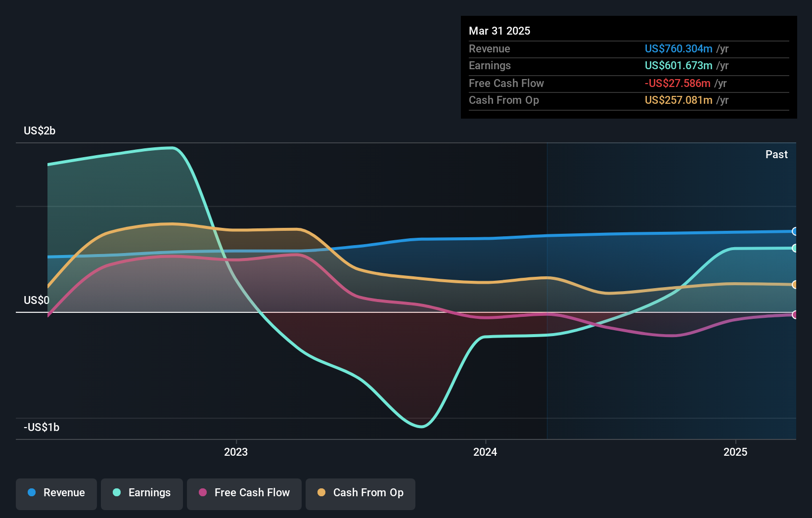The image size is (812, 518).
Task: Click the Free Cash Flow endpoint marker
Action: (795, 315)
